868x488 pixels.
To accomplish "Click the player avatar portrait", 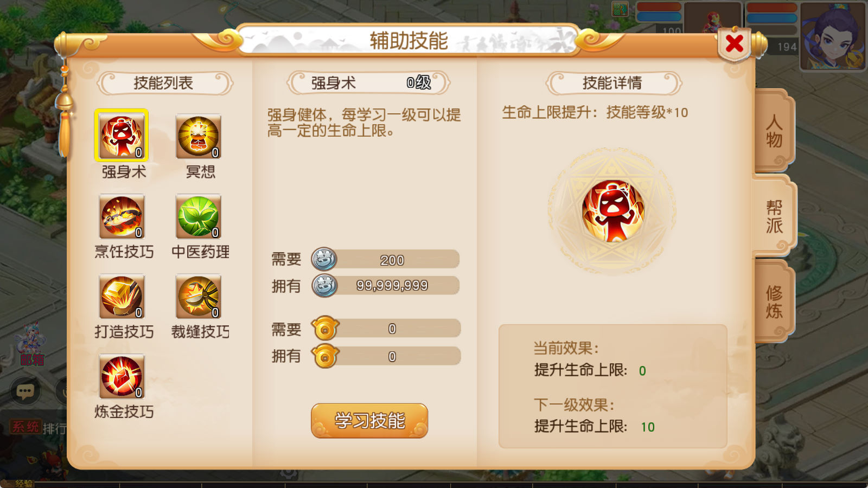I will (x=833, y=36).
